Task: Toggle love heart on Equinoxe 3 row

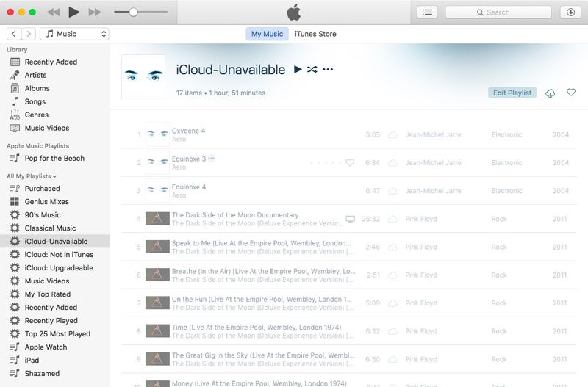Action: (x=350, y=162)
